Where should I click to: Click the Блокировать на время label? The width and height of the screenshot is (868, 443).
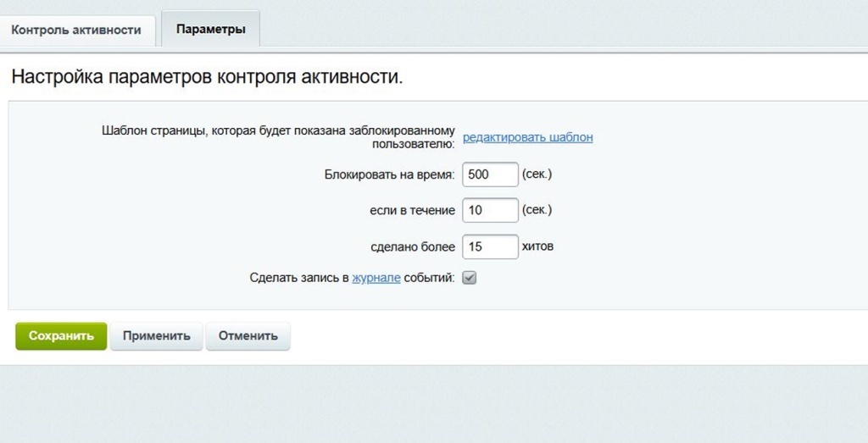pos(389,174)
